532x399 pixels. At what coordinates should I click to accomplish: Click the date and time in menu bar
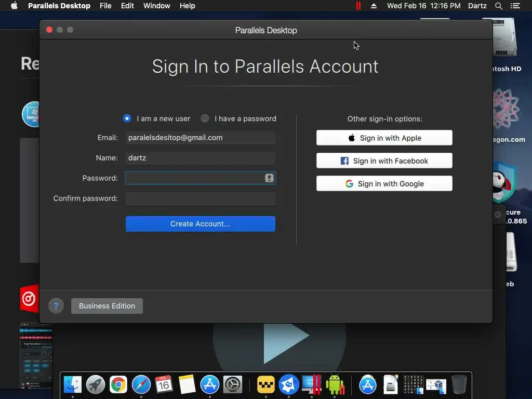424,6
